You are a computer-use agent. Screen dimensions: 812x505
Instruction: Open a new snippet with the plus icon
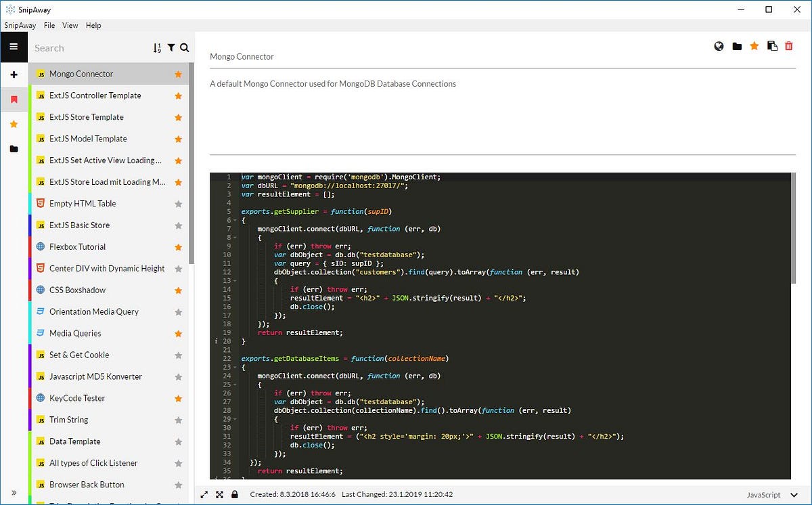(14, 74)
